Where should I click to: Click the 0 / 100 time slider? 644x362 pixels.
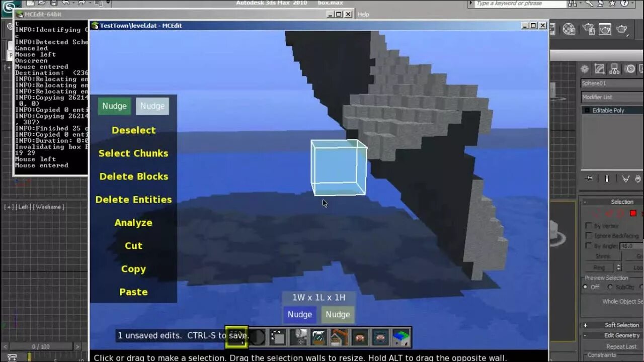[x=41, y=346]
